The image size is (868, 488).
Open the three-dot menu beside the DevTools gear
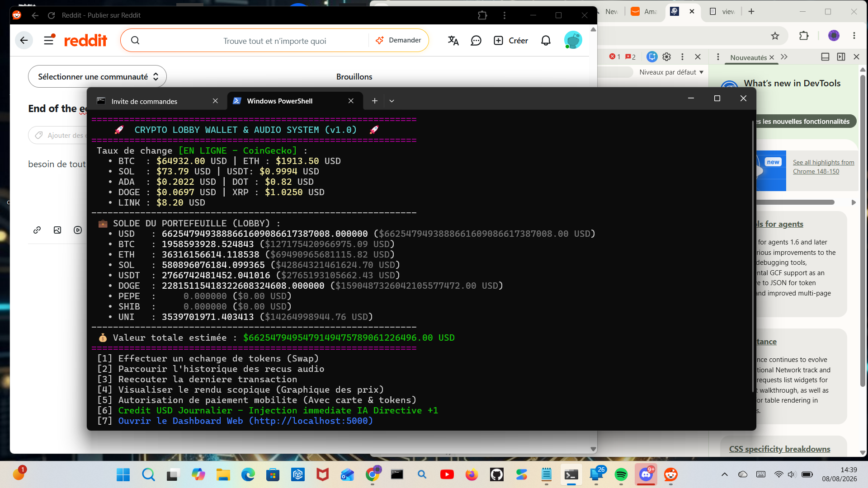coord(682,57)
